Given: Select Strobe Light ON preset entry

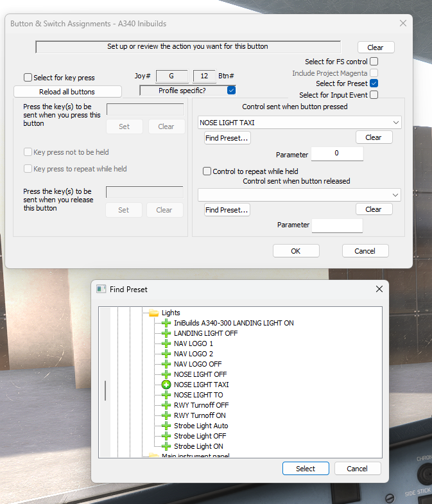Looking at the screenshot, I should point(198,446).
